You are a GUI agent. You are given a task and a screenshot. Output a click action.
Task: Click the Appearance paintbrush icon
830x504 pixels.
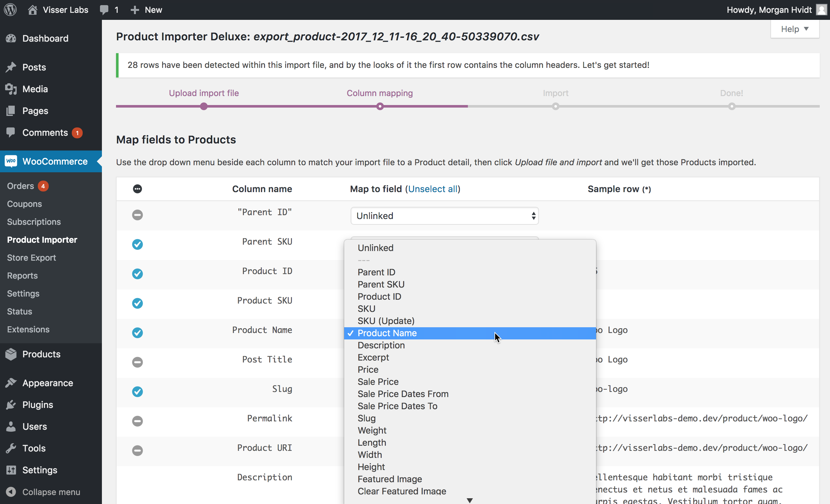click(11, 383)
